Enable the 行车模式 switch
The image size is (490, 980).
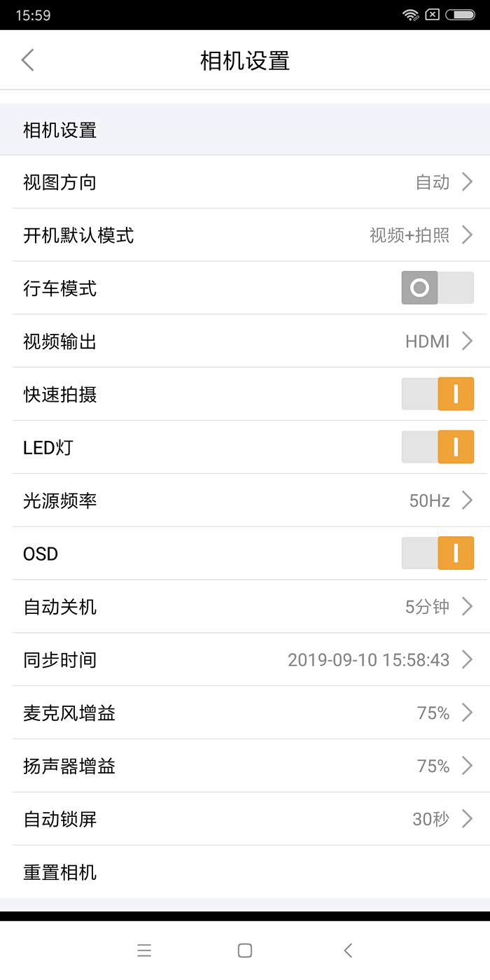(437, 288)
